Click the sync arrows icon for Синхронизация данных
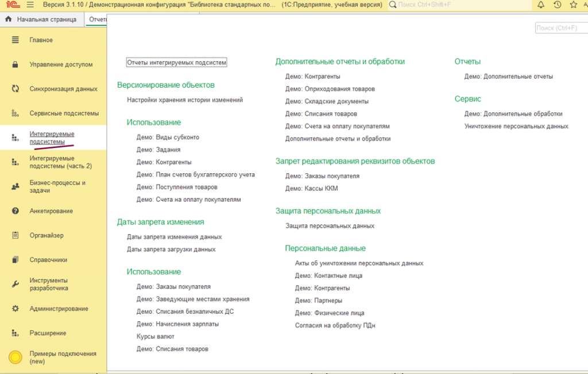The height and width of the screenshot is (374, 588). coord(16,89)
